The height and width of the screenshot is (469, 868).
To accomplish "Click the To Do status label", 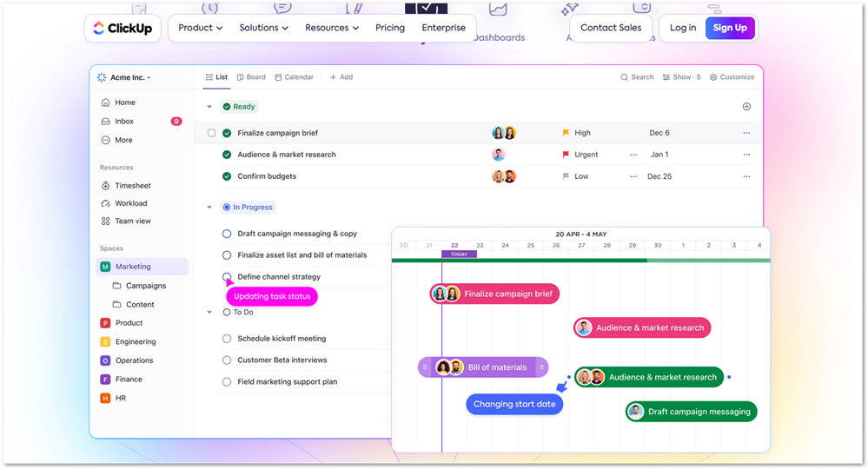I will [x=238, y=313].
